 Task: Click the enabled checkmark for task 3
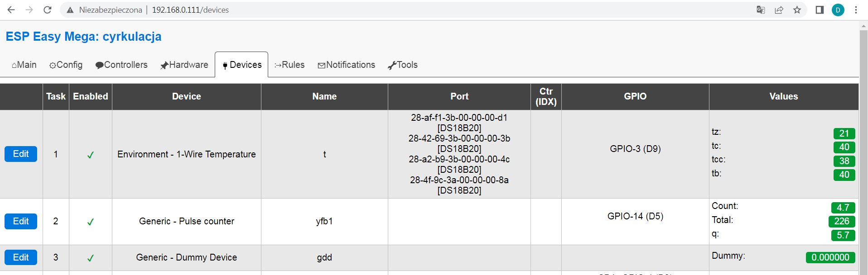coord(90,258)
